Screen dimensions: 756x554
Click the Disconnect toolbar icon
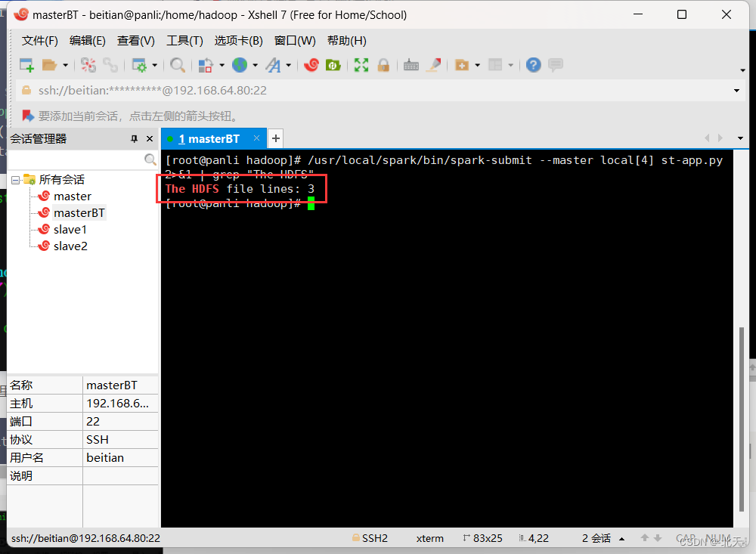[x=88, y=64]
